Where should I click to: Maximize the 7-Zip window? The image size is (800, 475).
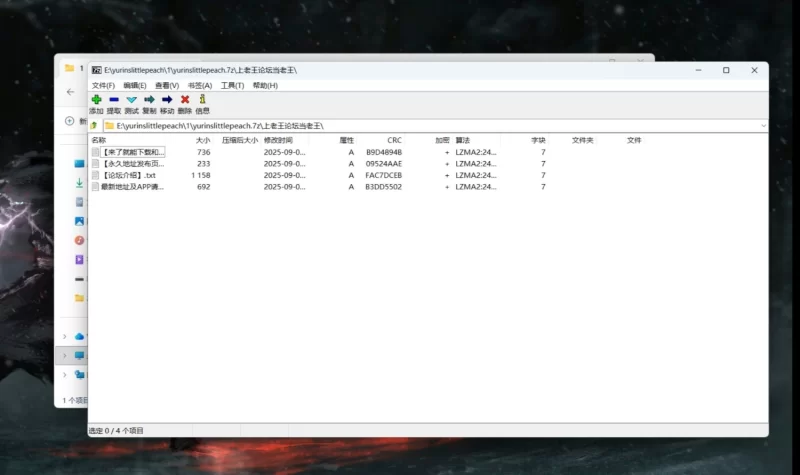click(x=726, y=70)
